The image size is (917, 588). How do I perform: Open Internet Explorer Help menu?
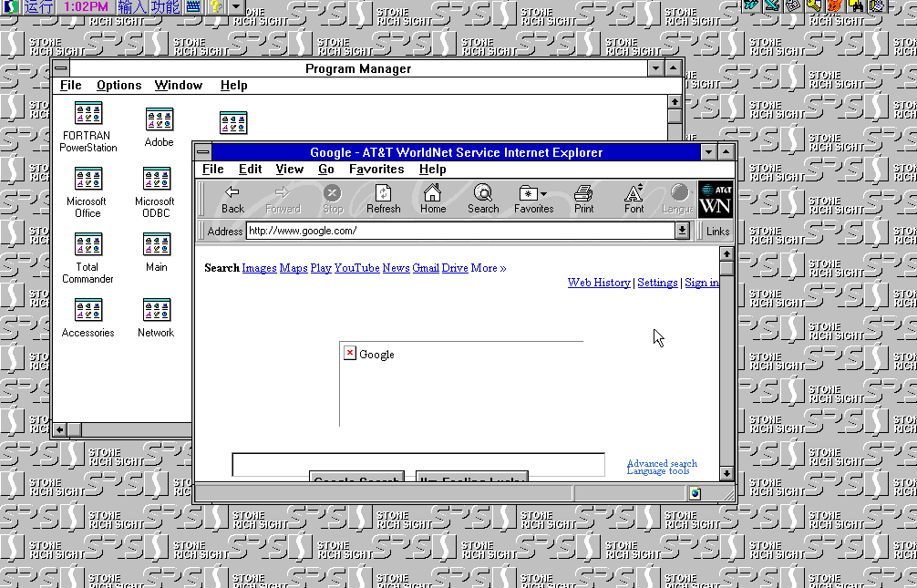click(x=433, y=169)
